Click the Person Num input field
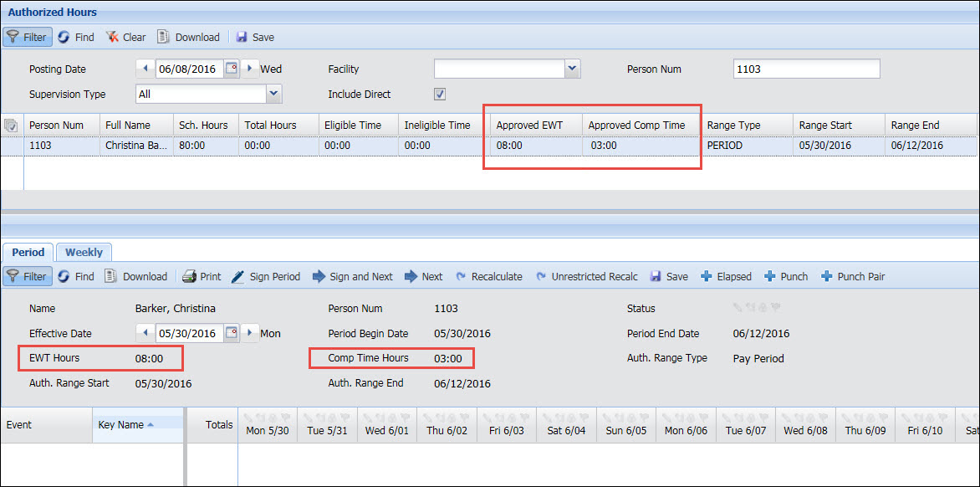Viewport: 980px width, 487px height. [x=806, y=69]
